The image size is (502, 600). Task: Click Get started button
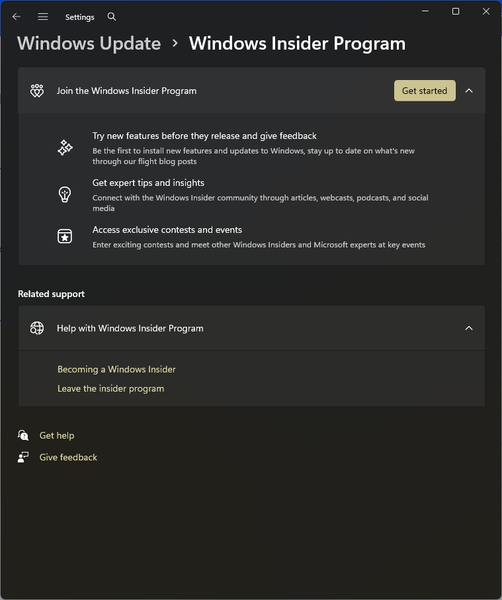click(x=425, y=91)
